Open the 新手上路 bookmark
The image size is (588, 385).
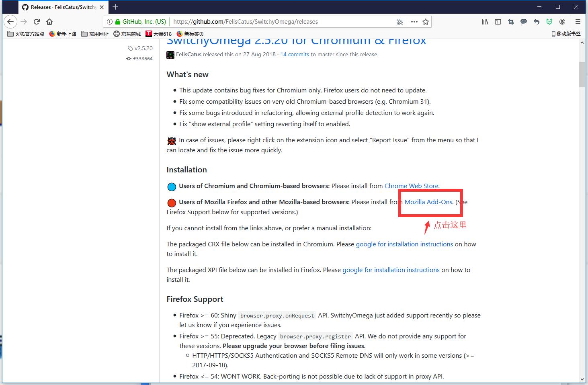click(x=63, y=34)
